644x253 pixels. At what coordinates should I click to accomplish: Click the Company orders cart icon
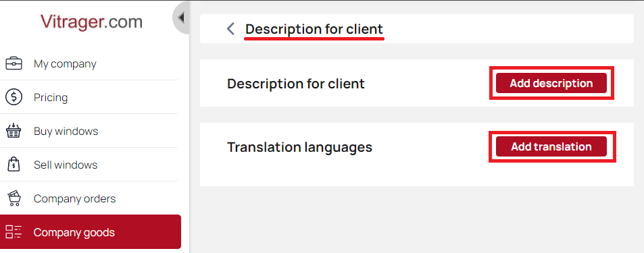pos(14,198)
